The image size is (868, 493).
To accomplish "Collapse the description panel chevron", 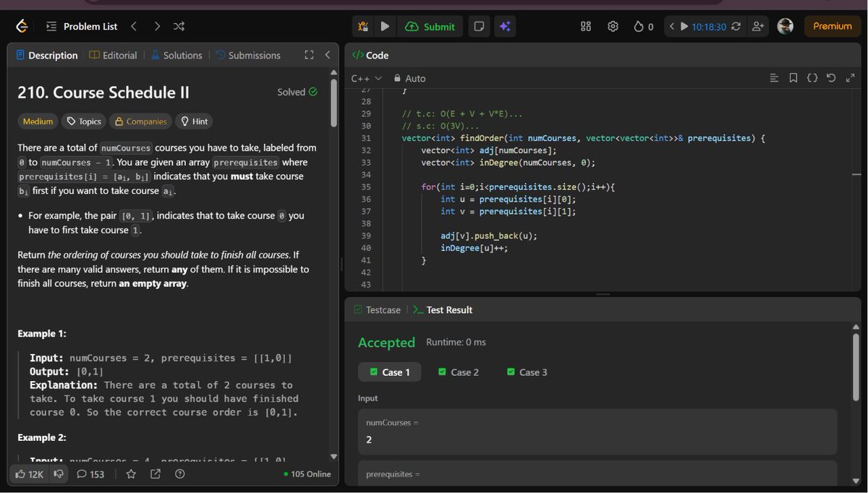I will pyautogui.click(x=328, y=55).
